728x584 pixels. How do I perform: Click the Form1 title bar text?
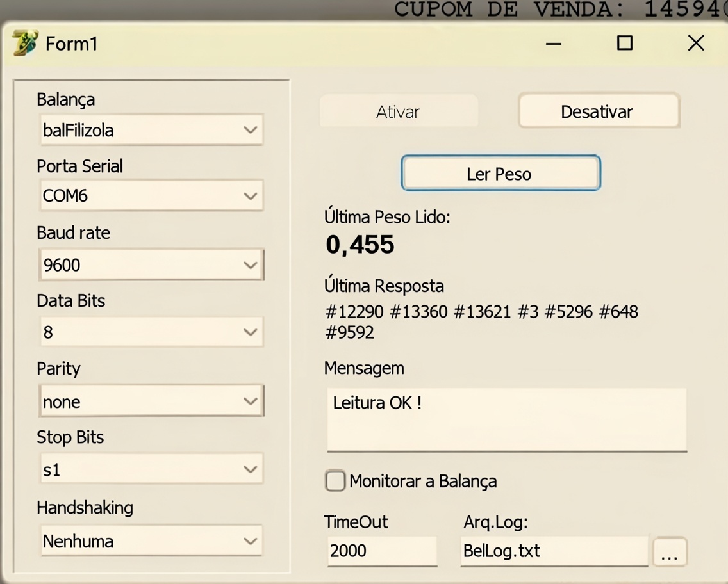[72, 44]
